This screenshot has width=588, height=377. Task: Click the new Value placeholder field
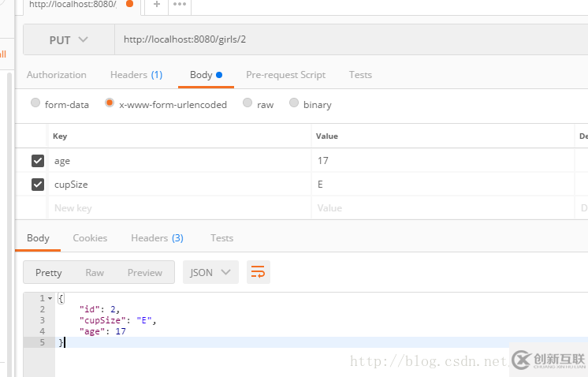[x=443, y=208]
